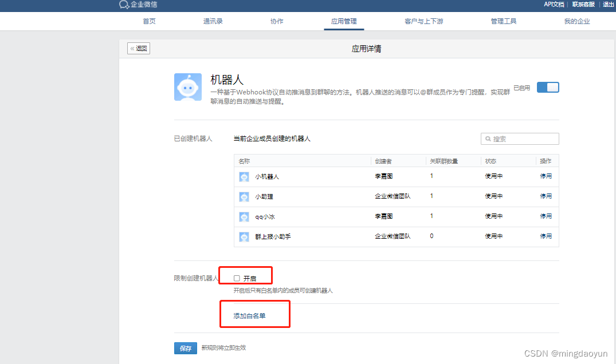Image resolution: width=616 pixels, height=364 pixels.
Task: Click the 企业微信 logo icon
Action: pos(123,5)
